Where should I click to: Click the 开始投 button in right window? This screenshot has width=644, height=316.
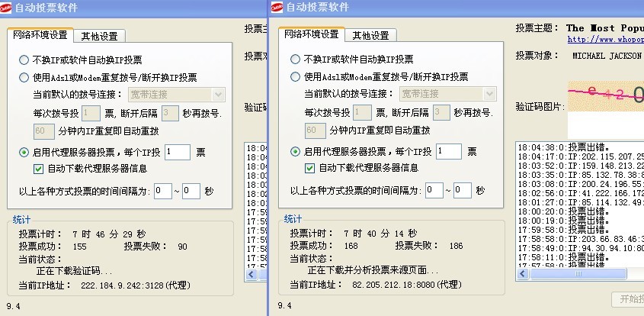[627, 299]
